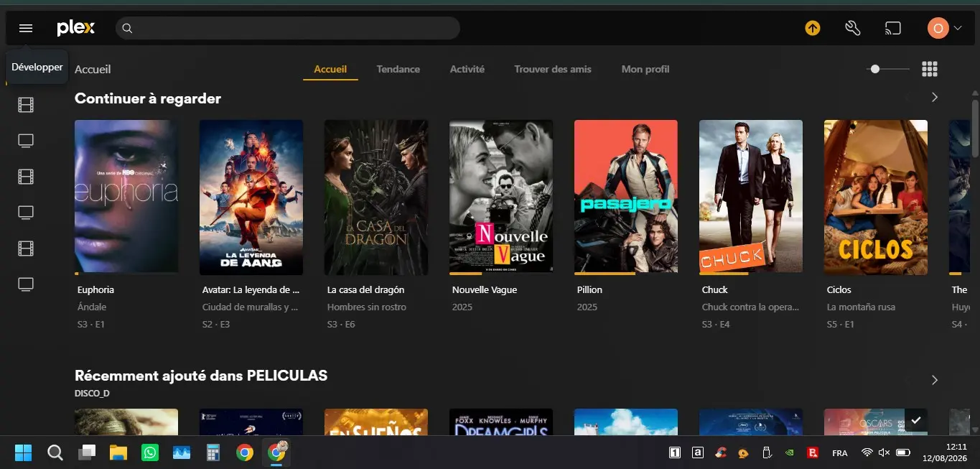The image size is (980, 469).
Task: Expand the account dropdown chevron
Action: (957, 29)
